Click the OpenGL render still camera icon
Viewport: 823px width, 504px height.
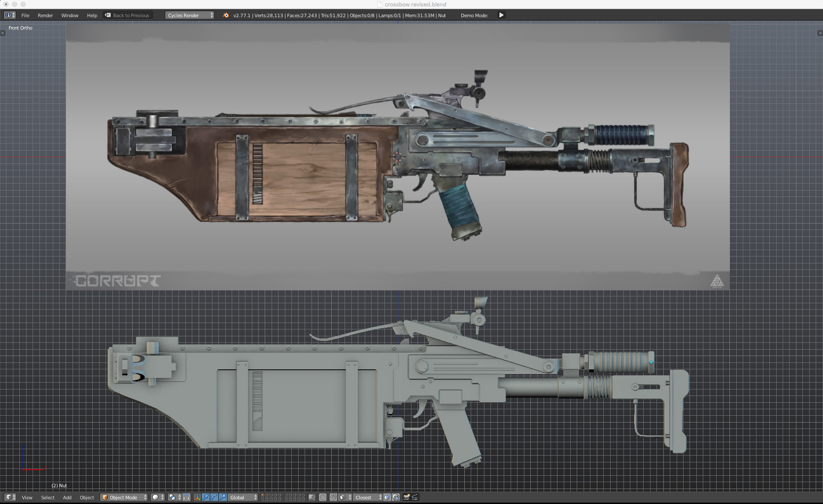point(407,497)
